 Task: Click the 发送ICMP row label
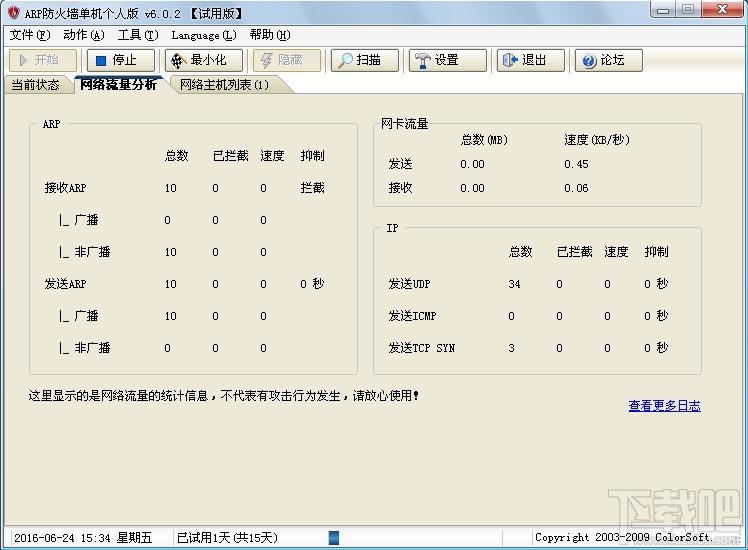tap(412, 316)
